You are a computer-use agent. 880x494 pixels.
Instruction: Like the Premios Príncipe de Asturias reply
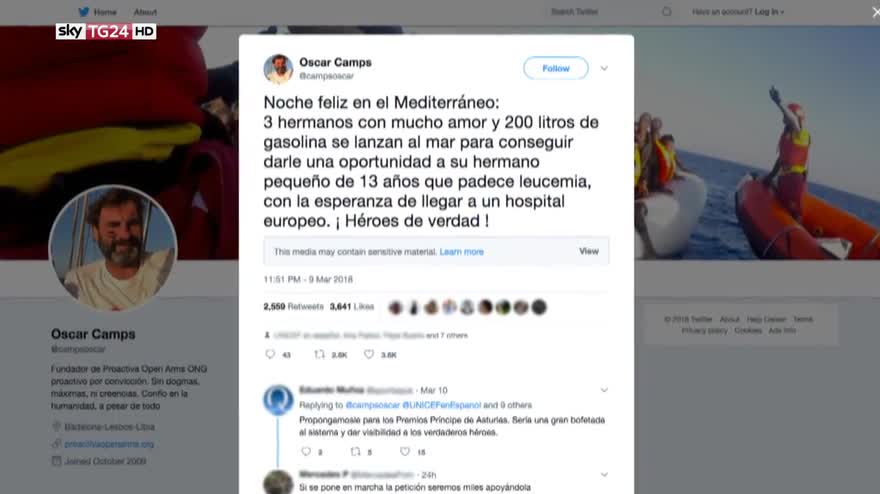(x=405, y=451)
